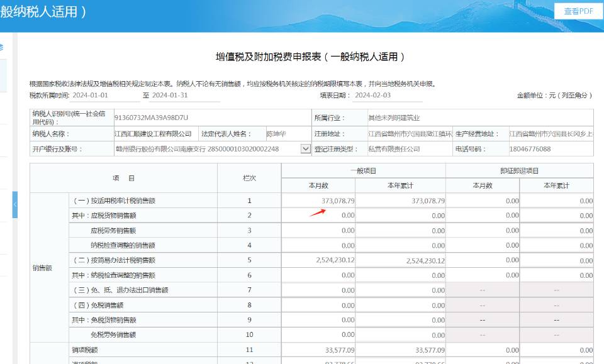Click row 11 销项税额 本月数 value 33,577.09
604x364 pixels.
[318, 350]
